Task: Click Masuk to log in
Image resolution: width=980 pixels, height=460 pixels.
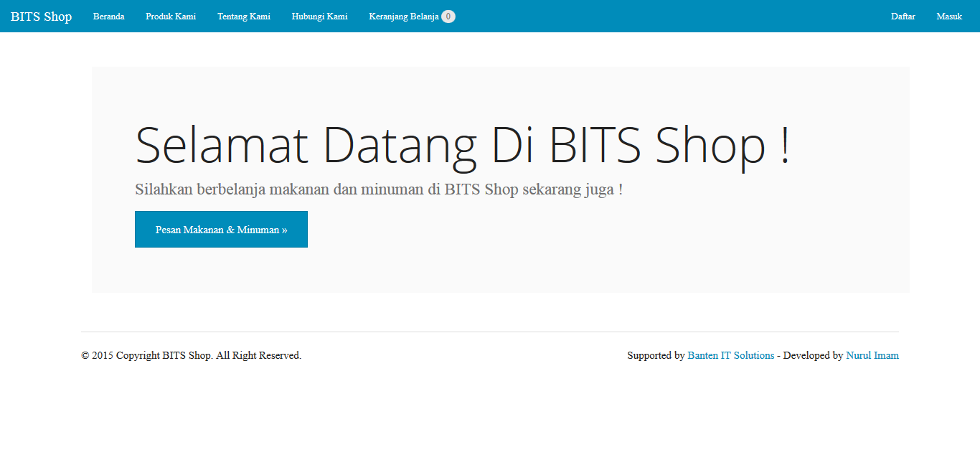Action: point(949,17)
